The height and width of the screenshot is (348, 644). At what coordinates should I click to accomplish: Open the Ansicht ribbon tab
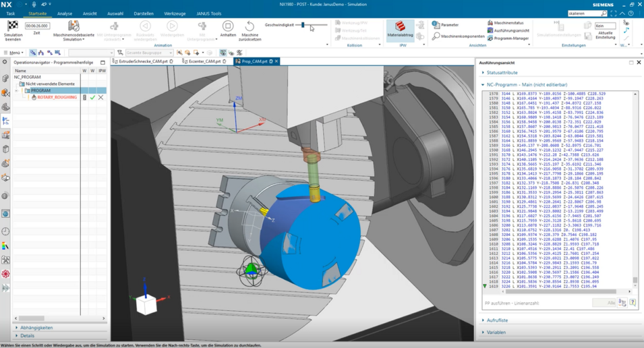(90, 13)
